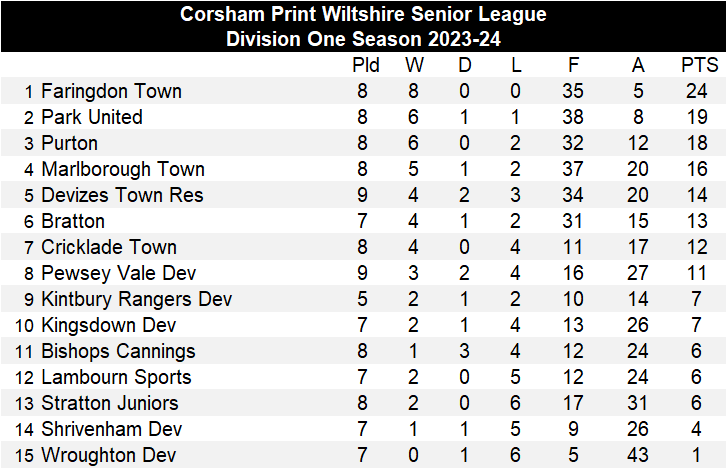
Task: Select the Pewsey Vale Dev row label
Action: 118,273
